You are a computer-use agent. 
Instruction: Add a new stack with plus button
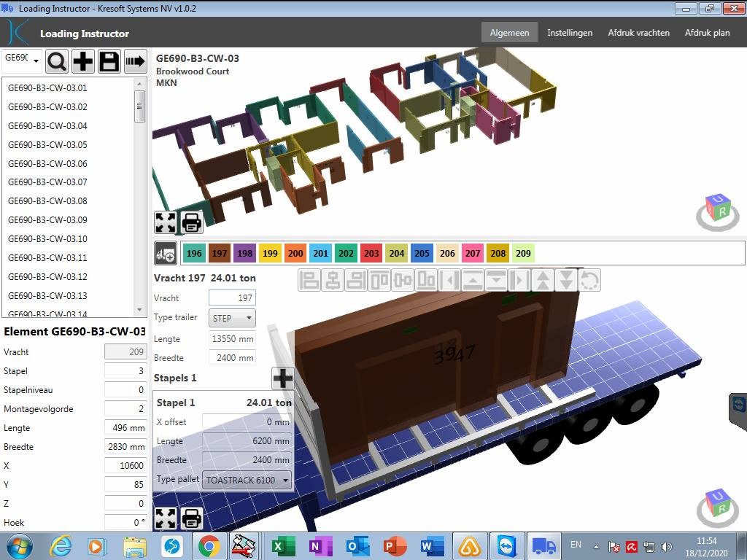pos(282,378)
